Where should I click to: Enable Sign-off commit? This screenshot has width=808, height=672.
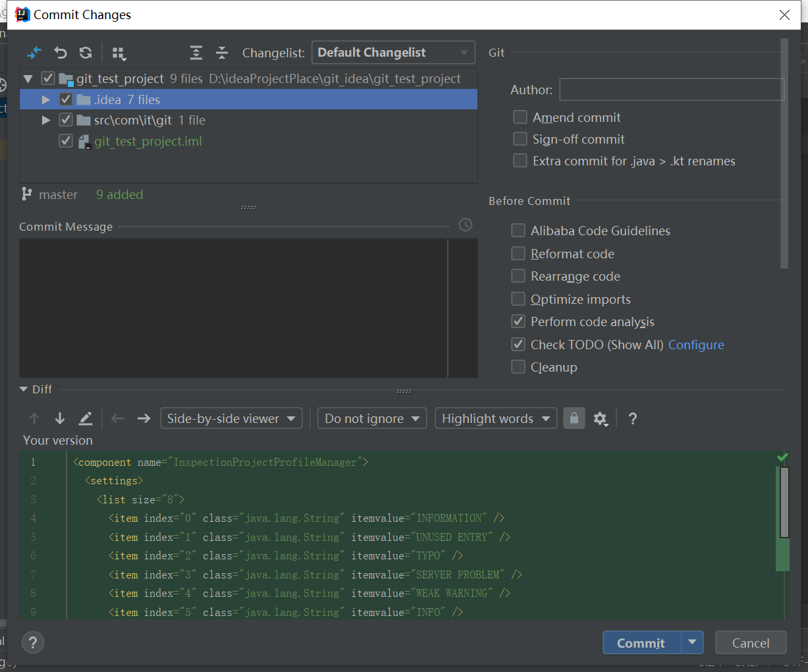(x=520, y=139)
